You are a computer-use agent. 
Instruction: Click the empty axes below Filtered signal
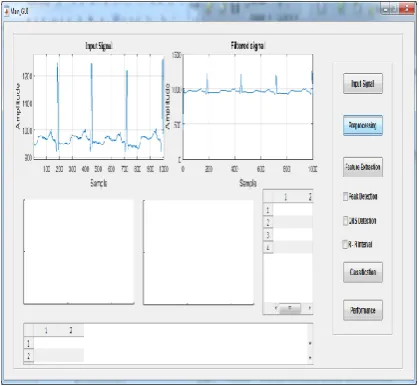tap(199, 252)
